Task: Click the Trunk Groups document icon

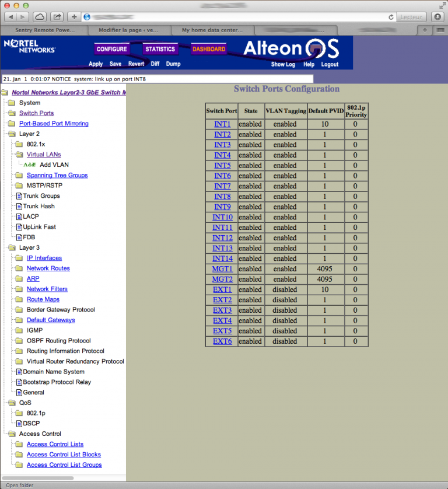Action: (19, 196)
